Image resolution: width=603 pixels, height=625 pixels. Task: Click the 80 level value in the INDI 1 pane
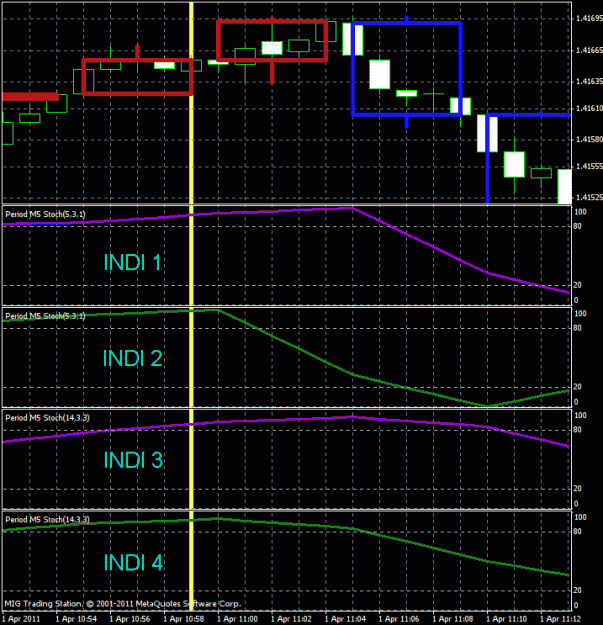(577, 226)
